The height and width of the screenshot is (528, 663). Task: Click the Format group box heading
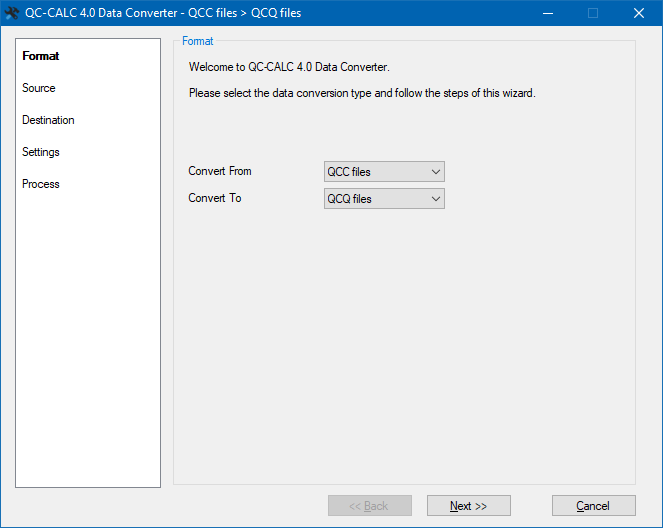(197, 41)
